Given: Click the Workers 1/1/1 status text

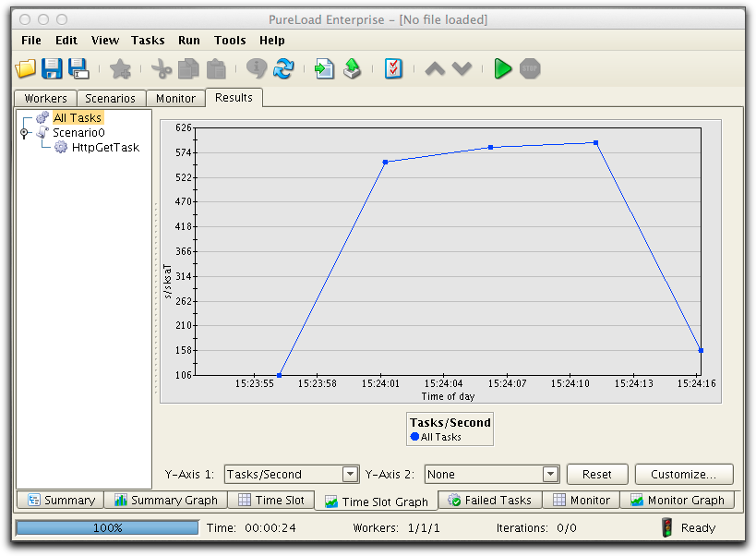Looking at the screenshot, I should pyautogui.click(x=396, y=528).
